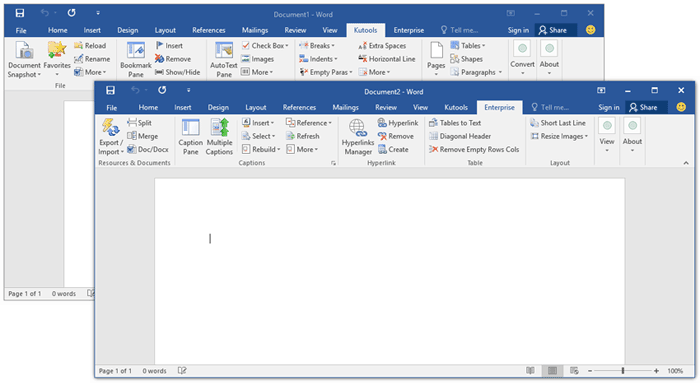Image resolution: width=700 pixels, height=385 pixels.
Task: Click proofing status icon in Document2 status bar
Action: pos(182,371)
